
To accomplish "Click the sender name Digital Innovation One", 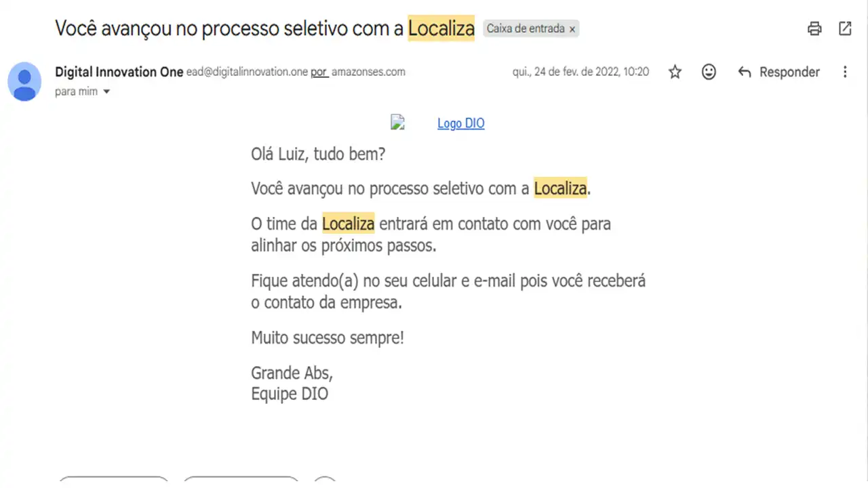I will point(119,72).
